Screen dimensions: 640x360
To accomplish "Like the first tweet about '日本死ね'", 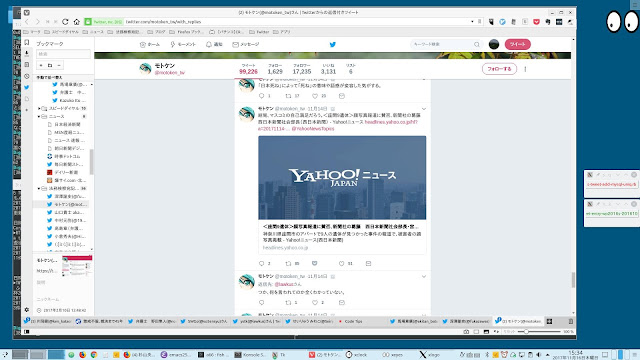I will click(x=315, y=96).
